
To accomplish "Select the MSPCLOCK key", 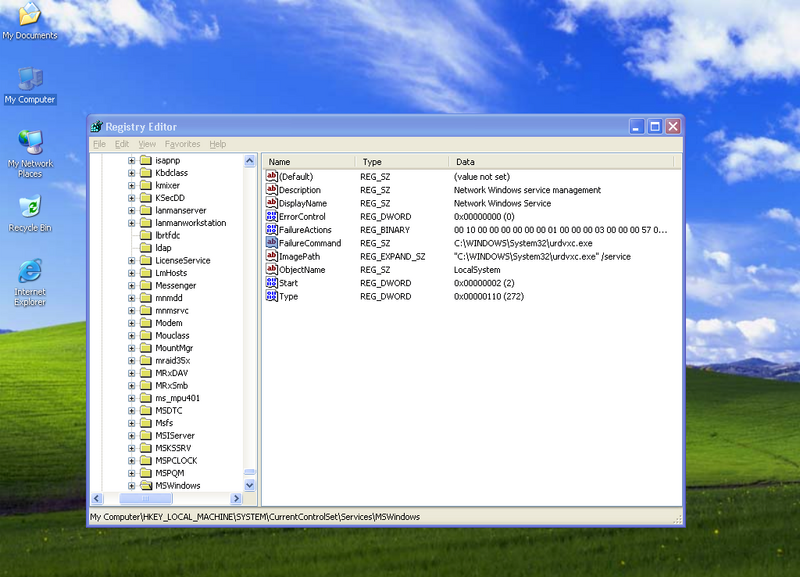I will (176, 461).
